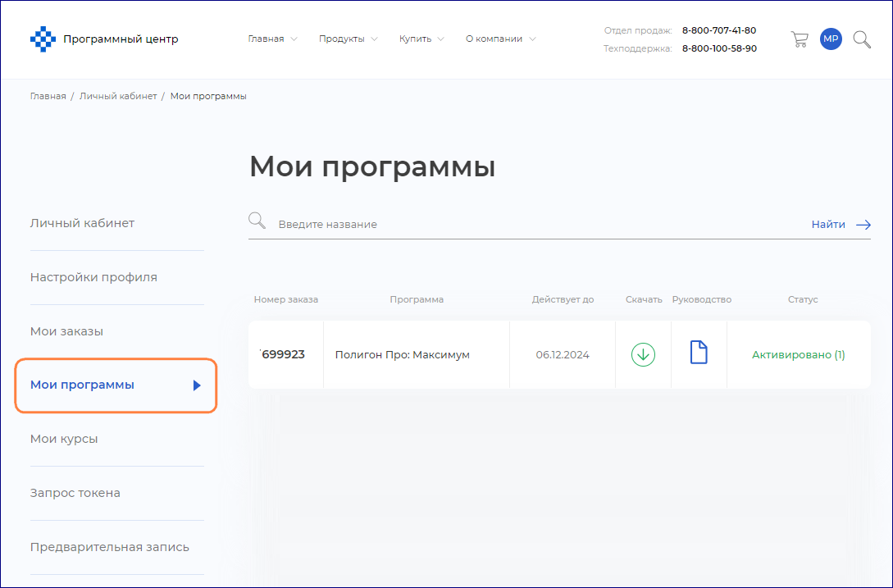Click the MP user avatar

pyautogui.click(x=831, y=39)
